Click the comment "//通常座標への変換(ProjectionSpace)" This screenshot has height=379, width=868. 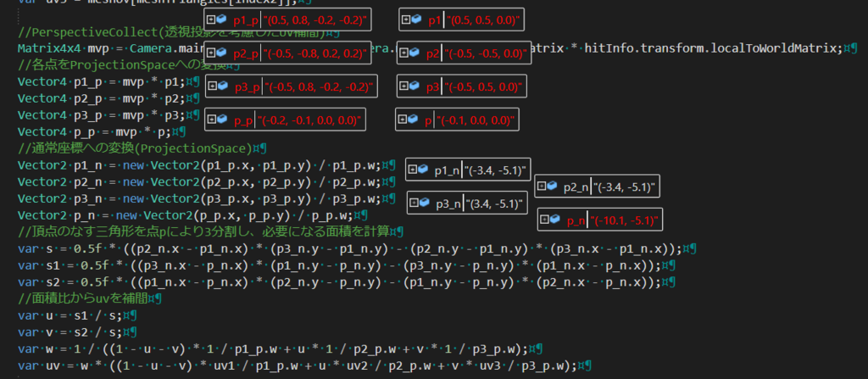click(x=135, y=148)
